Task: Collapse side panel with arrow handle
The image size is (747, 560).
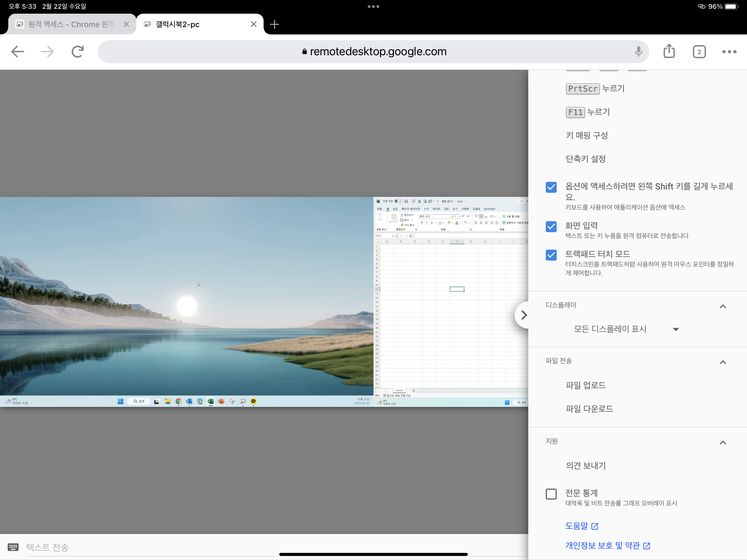Action: (523, 315)
